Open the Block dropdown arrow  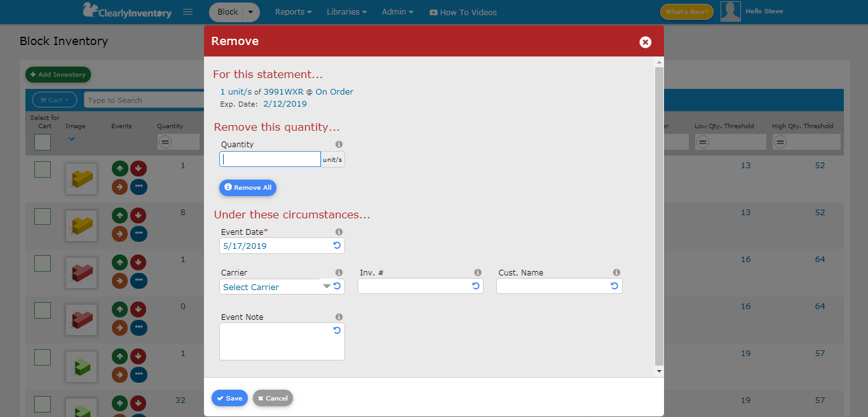pyautogui.click(x=252, y=12)
